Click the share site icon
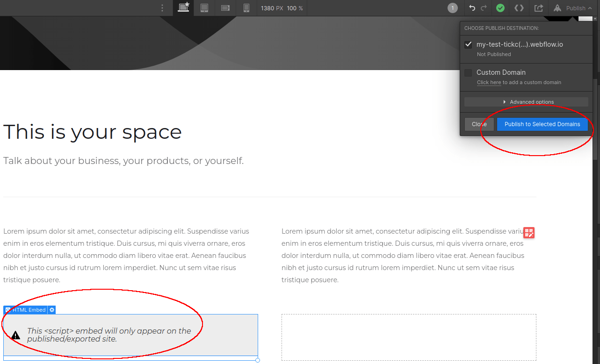 point(538,8)
